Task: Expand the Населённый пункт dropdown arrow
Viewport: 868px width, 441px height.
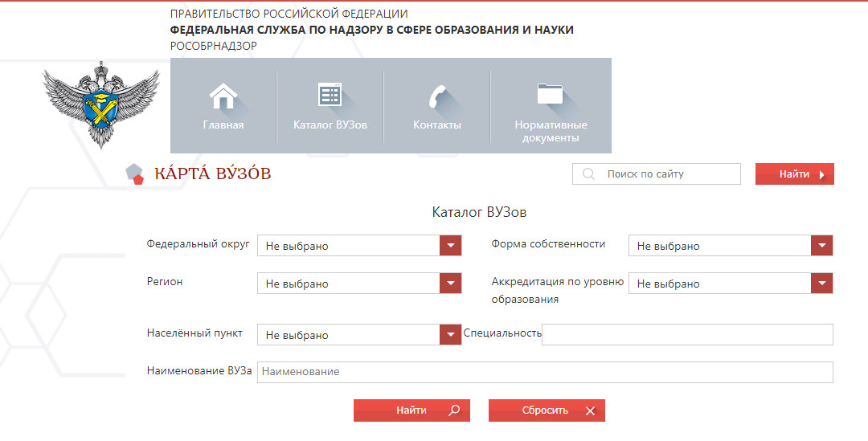Action: (x=451, y=335)
